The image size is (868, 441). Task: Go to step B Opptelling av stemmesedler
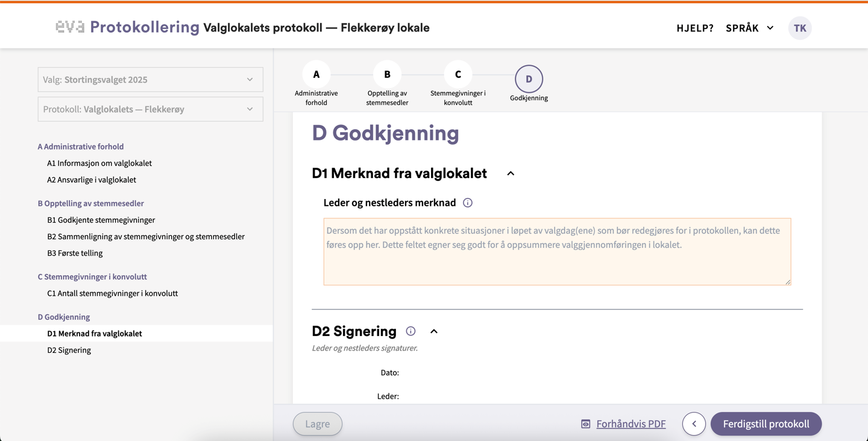387,75
